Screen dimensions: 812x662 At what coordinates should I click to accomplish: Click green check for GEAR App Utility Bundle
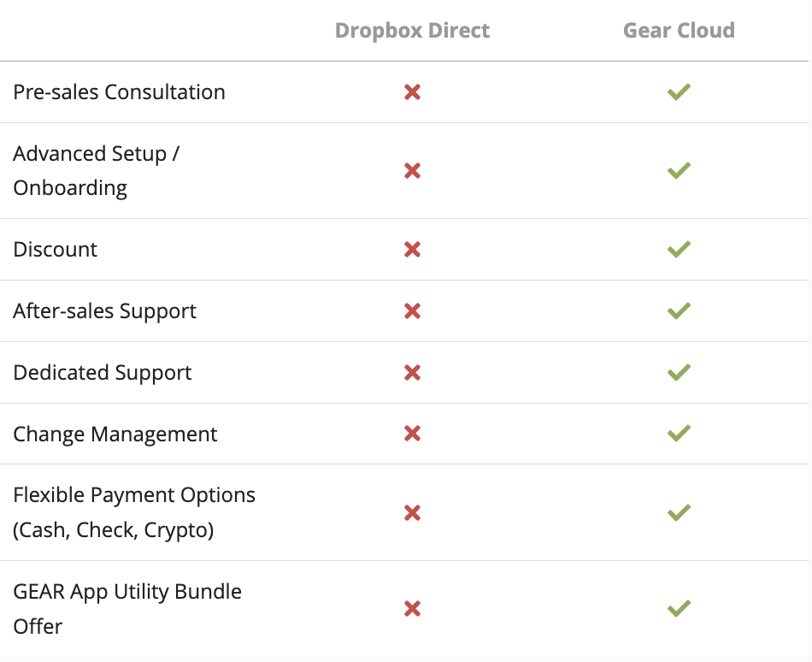679,608
